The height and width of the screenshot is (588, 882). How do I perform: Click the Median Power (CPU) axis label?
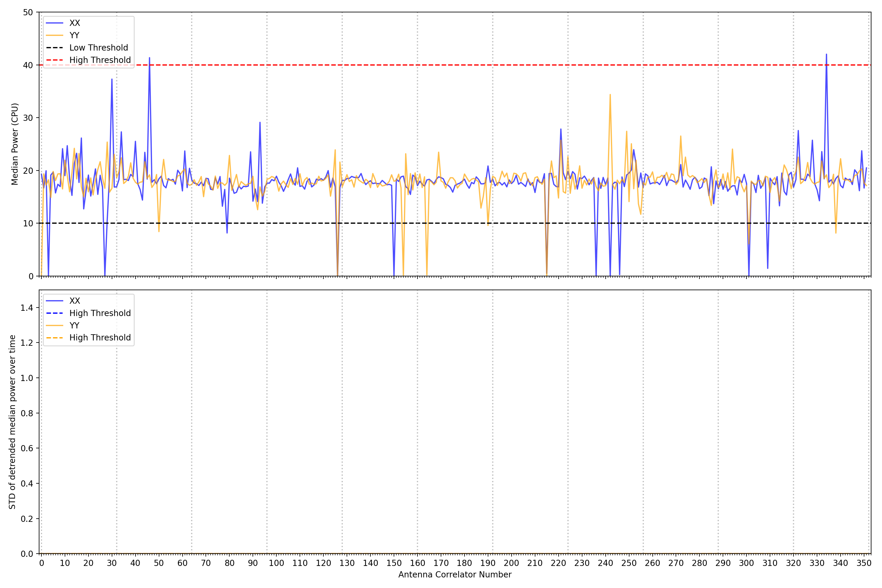(15, 144)
